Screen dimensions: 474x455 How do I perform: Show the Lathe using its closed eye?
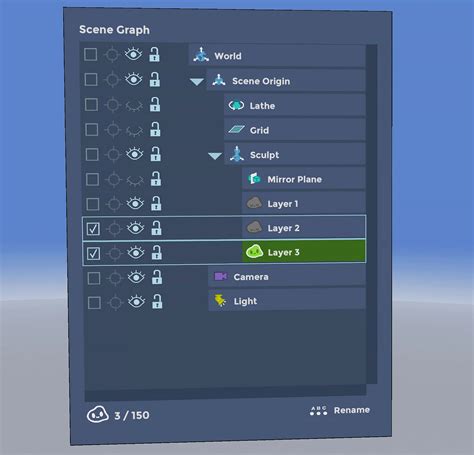134,106
